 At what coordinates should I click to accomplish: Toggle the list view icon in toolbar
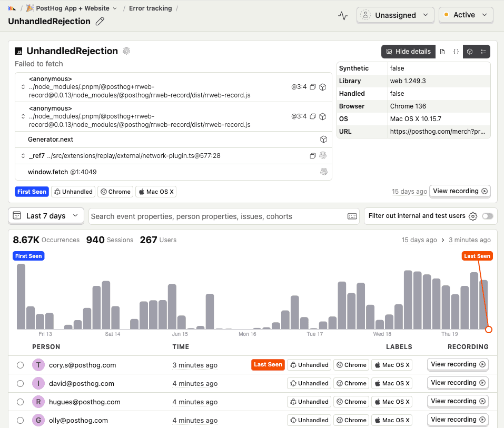[483, 52]
